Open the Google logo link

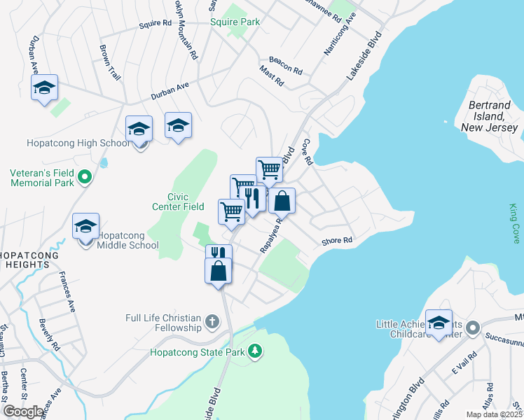pos(23,412)
